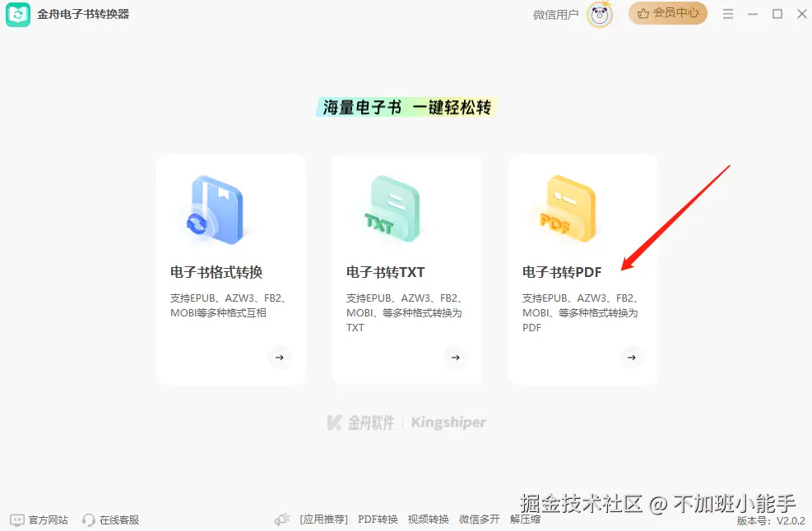812x531 pixels.
Task: Click arrow button on 电子书转PDF card
Action: [632, 358]
